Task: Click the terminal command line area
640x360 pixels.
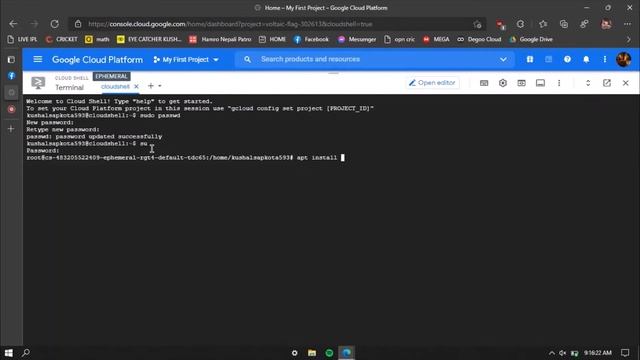Action: pos(331,219)
